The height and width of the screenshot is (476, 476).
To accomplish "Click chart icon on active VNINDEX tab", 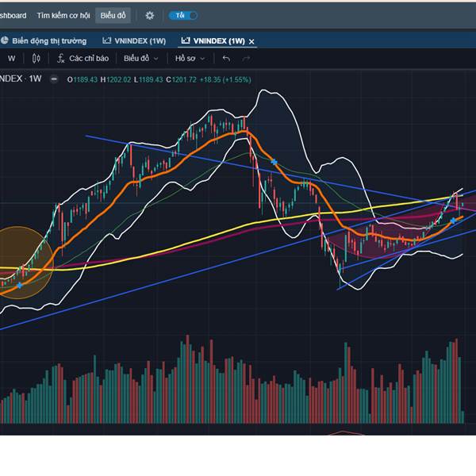I will coord(186,40).
